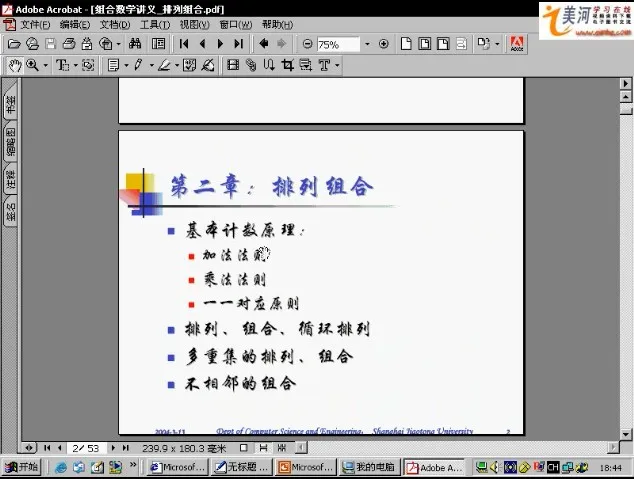Image resolution: width=634 pixels, height=479 pixels.
Task: Click the Find binoculars icon
Action: [135, 43]
